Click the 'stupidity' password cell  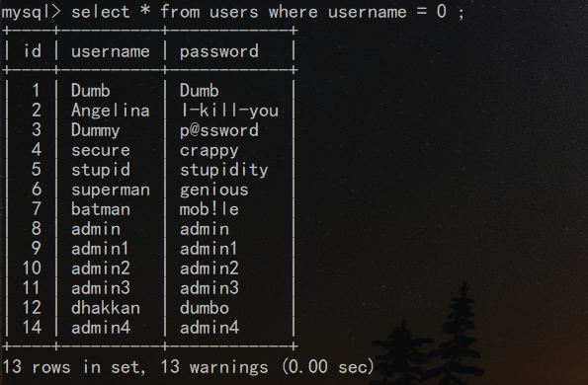click(x=224, y=170)
